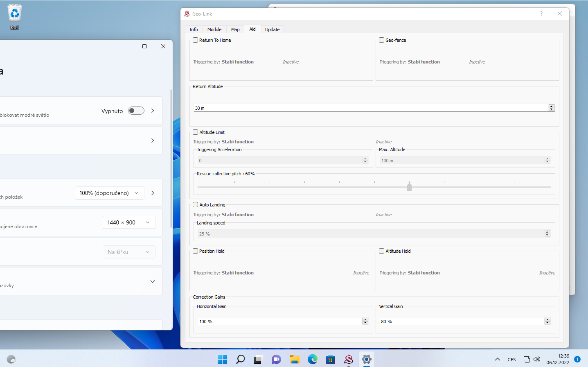Toggle the night light switch labeled Vypnuto
The height and width of the screenshot is (367, 588).
(136, 111)
